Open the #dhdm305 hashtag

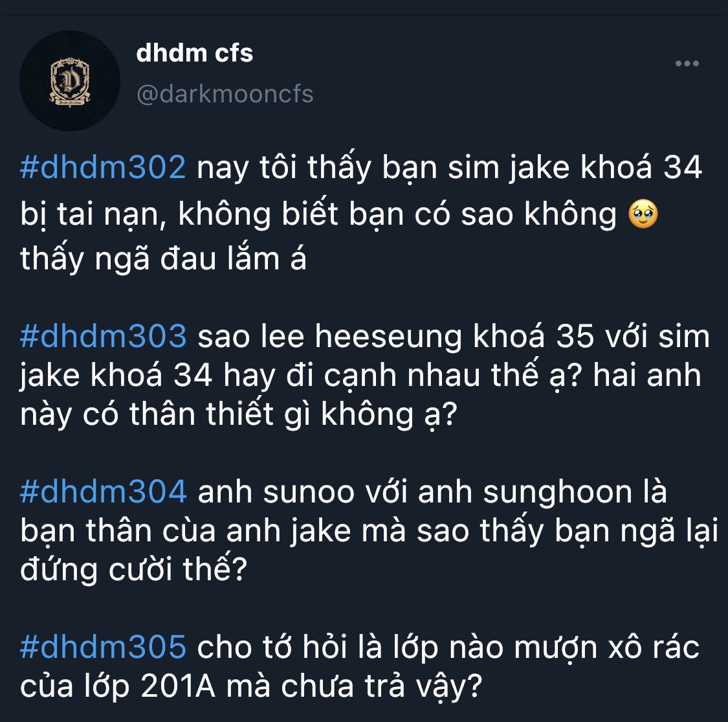tap(103, 647)
